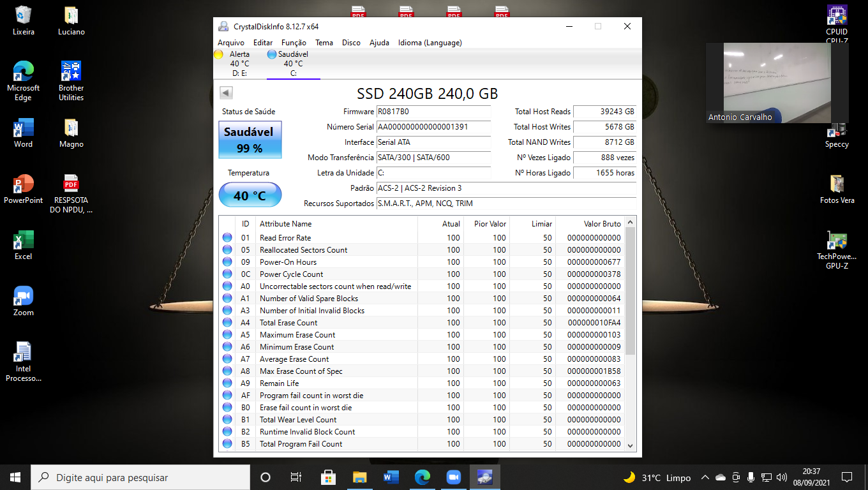
Task: Click the CrystalDiskInfo title bar icon
Action: [x=223, y=26]
